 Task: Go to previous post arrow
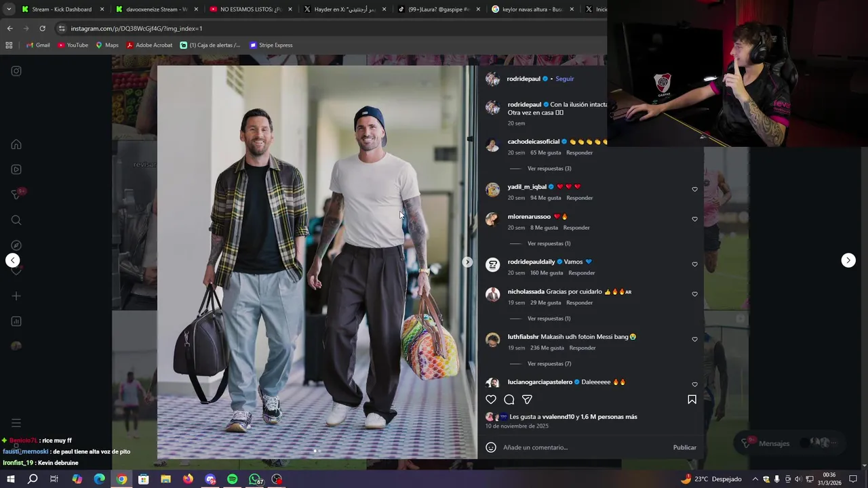point(12,260)
